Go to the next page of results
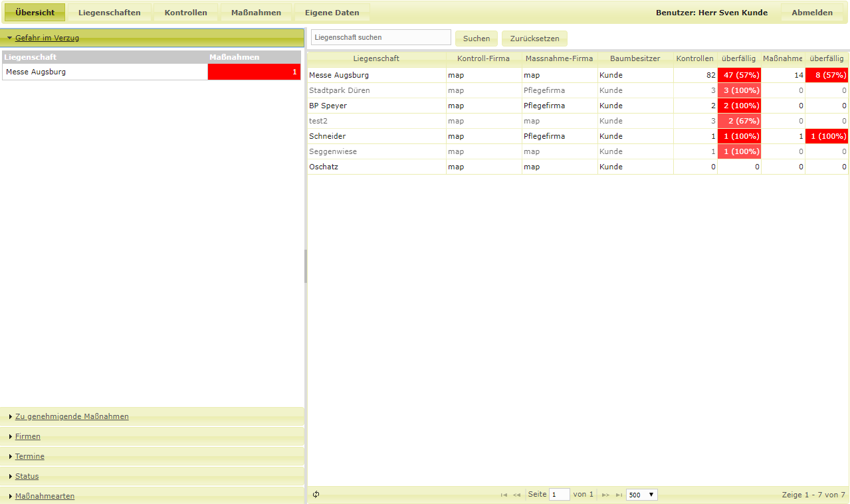The width and height of the screenshot is (850, 504). point(605,495)
